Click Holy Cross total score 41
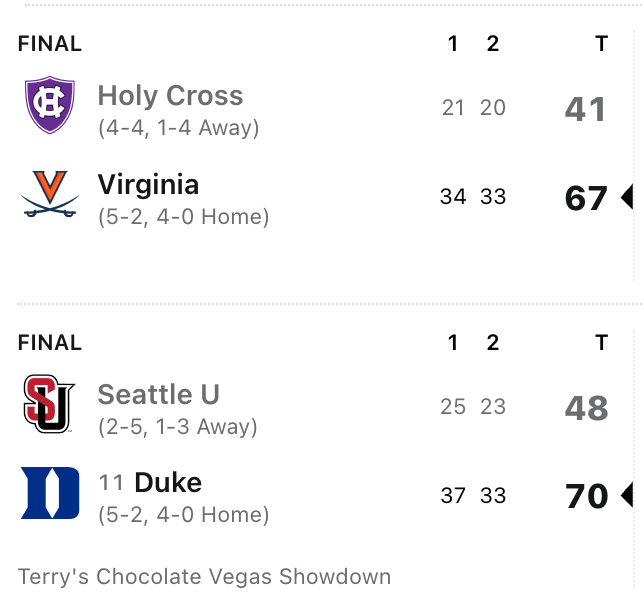644x594 pixels. tap(585, 109)
